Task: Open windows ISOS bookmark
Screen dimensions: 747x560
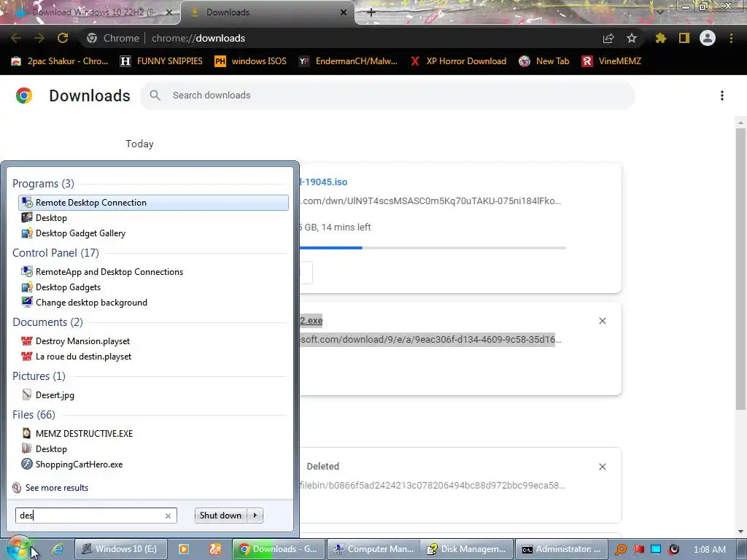Action: click(x=251, y=61)
